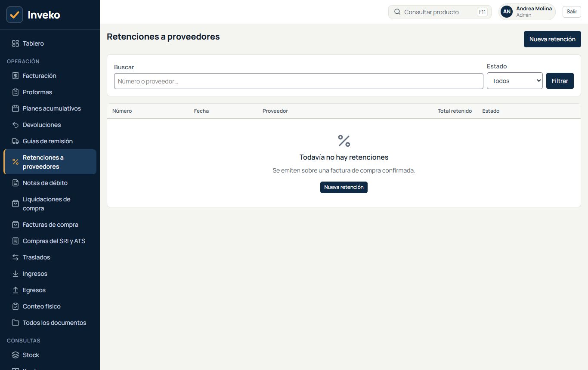The height and width of the screenshot is (370, 588).
Task: Select Conteo físico in the sidebar
Action: [x=50, y=306]
